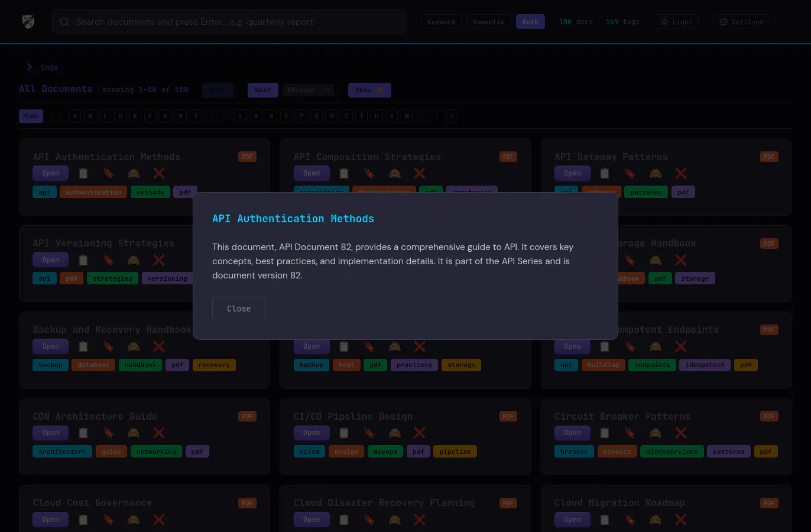
Task: Open the API Composition Strategies document
Action: (312, 173)
